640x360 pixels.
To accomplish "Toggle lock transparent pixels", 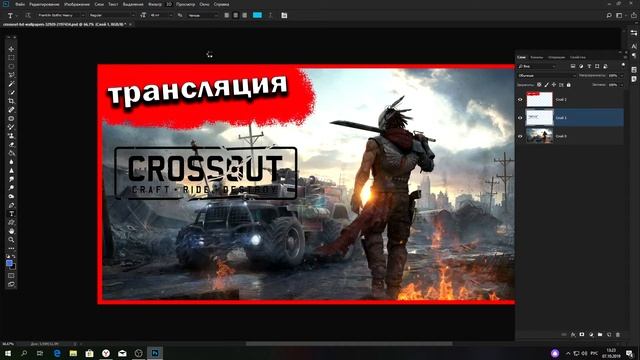I will coord(539,85).
